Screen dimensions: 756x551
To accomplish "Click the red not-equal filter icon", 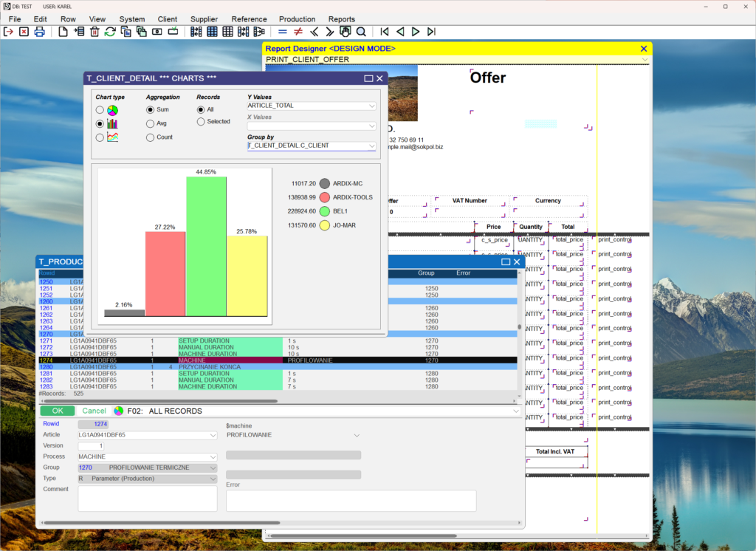I will (298, 32).
